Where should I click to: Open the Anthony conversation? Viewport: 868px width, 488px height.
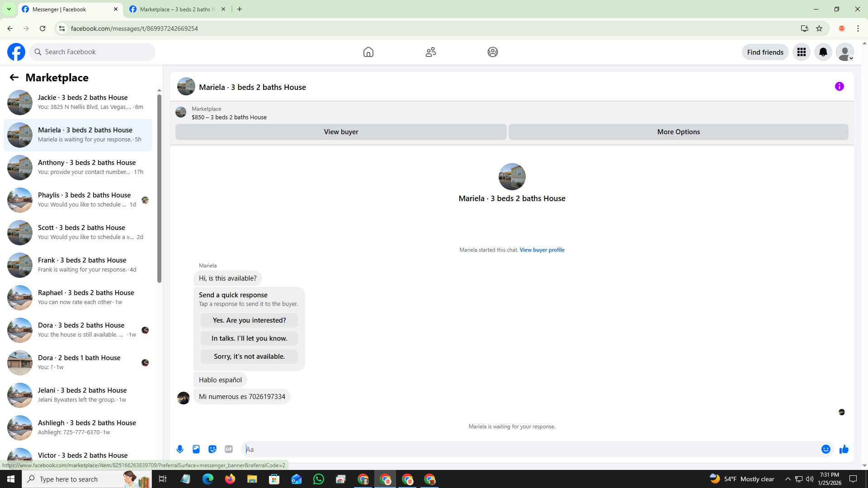[78, 168]
